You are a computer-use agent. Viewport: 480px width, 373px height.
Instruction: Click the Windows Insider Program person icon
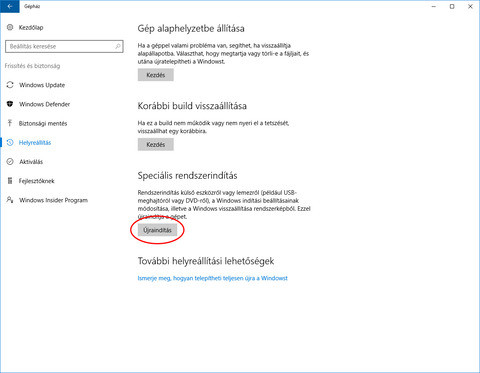[x=10, y=200]
